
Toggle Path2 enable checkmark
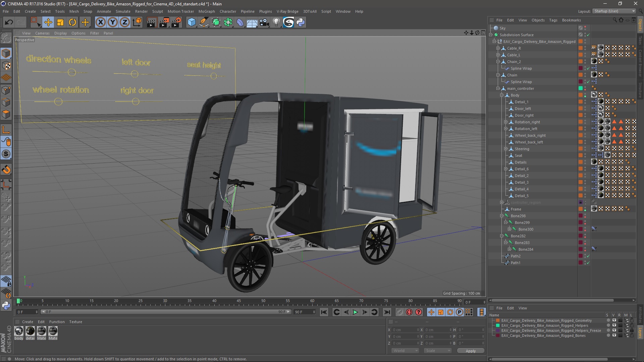(x=588, y=256)
